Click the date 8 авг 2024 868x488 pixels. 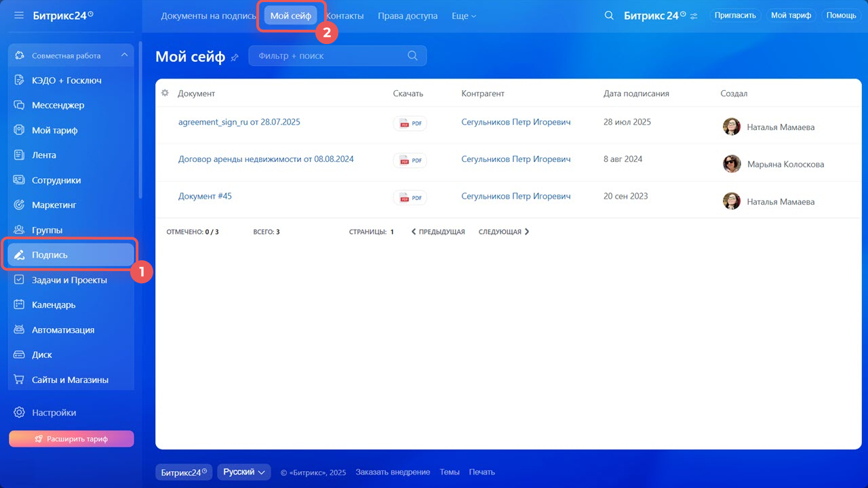[623, 159]
